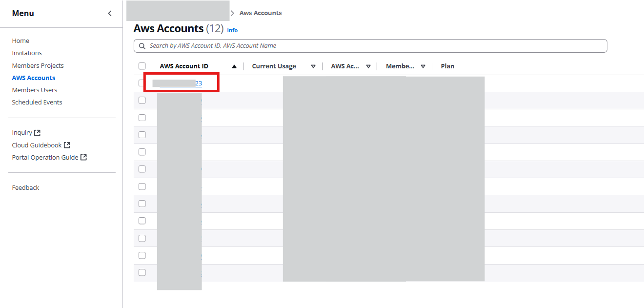Click the search magnifier icon
The height and width of the screenshot is (308, 644).
[x=142, y=46]
